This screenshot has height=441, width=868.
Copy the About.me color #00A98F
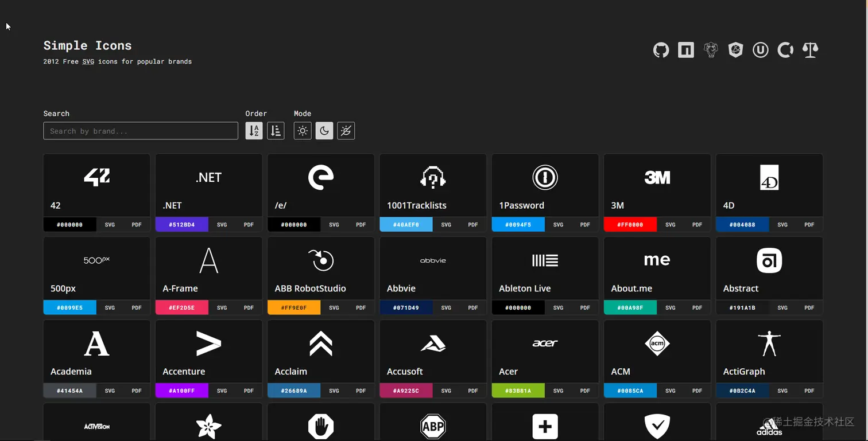click(x=630, y=308)
